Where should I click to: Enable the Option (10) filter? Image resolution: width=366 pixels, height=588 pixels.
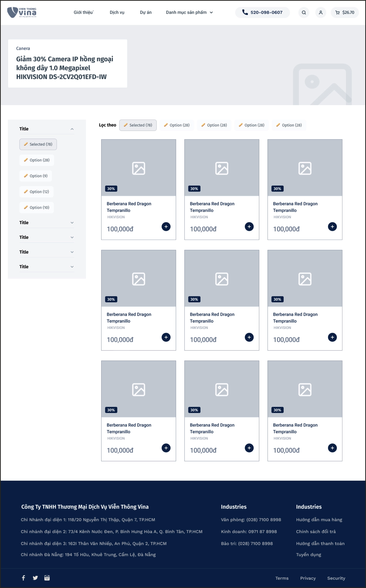(37, 208)
